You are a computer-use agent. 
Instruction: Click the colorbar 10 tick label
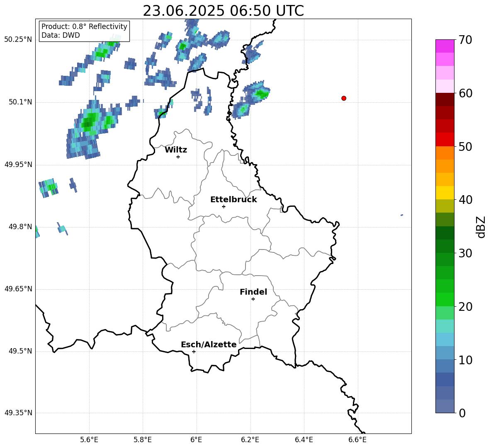click(x=465, y=360)
